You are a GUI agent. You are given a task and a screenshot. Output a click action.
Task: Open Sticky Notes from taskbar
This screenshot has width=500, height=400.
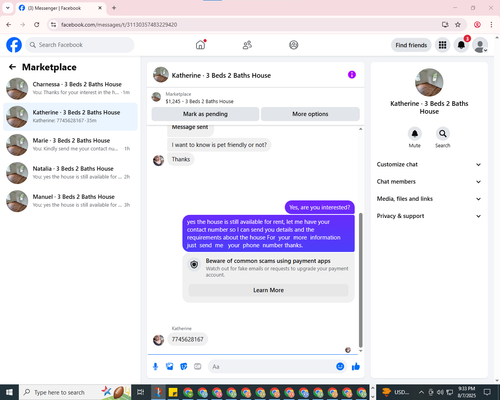(x=173, y=392)
